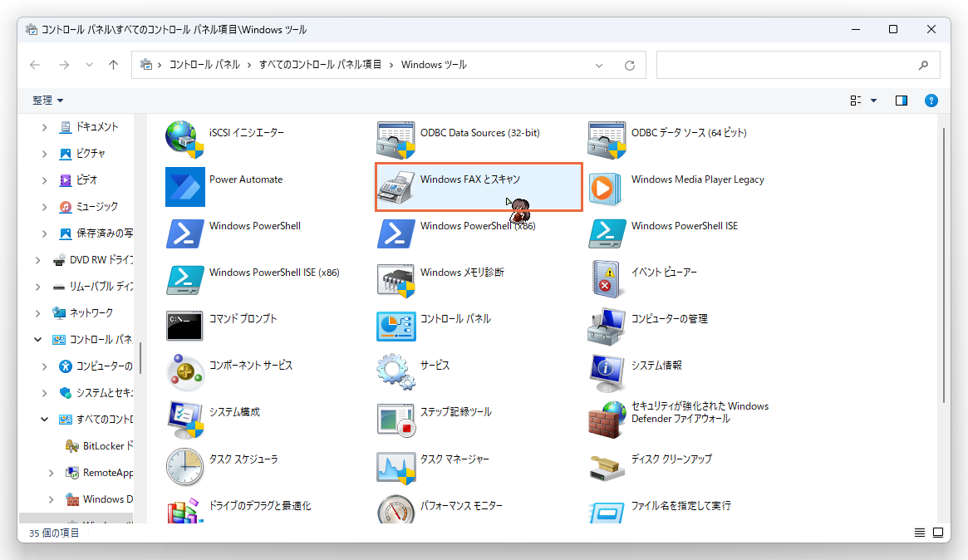
Task: Go forward to the next folder
Action: pos(64,65)
